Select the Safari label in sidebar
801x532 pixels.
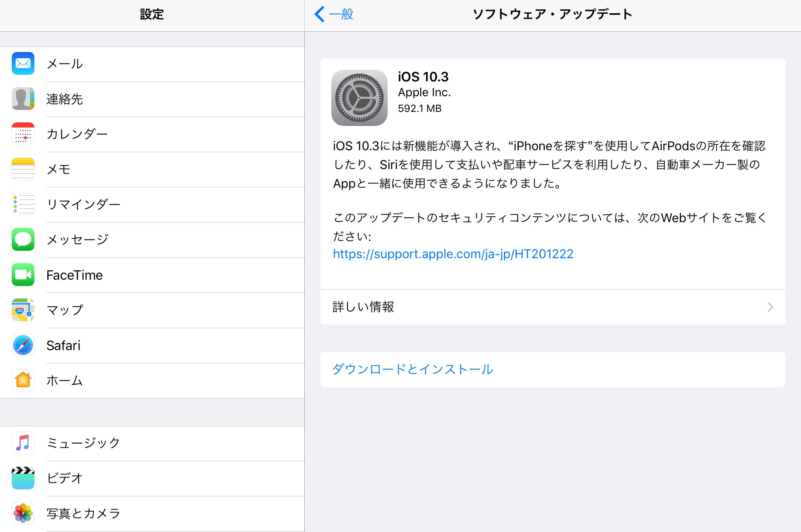point(63,345)
